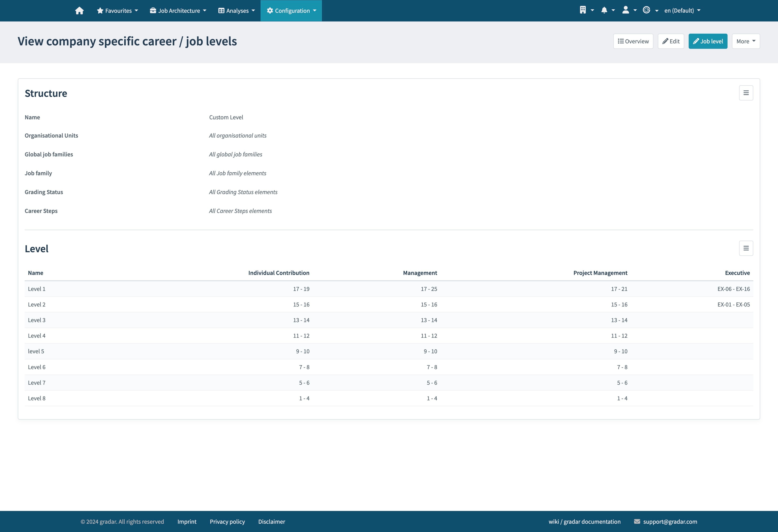Expand the Favourites dropdown

point(117,10)
